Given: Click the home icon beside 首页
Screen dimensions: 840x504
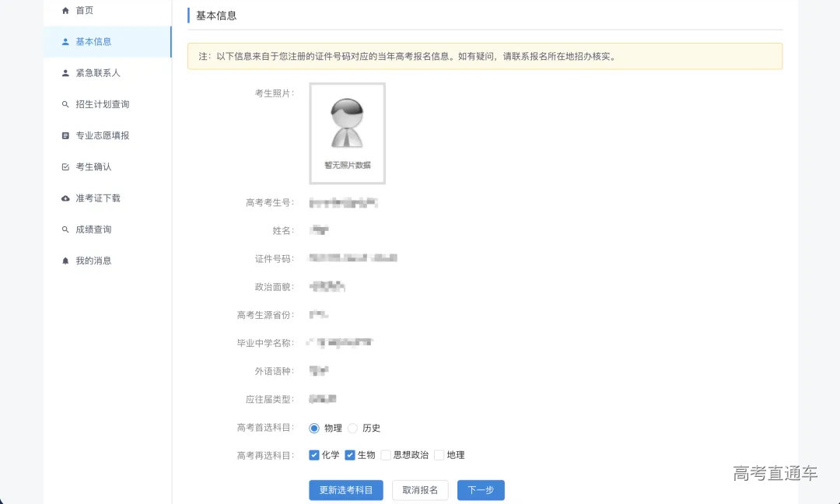Looking at the screenshot, I should [x=66, y=10].
